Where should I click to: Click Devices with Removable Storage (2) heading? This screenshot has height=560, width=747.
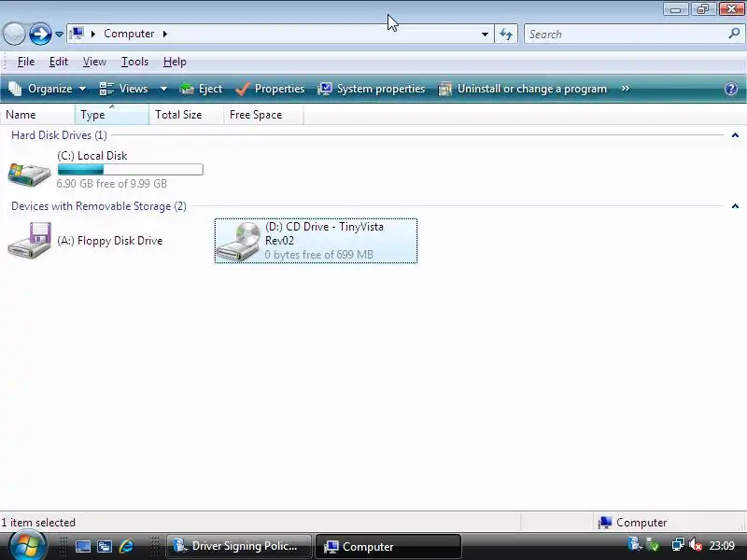pyautogui.click(x=99, y=206)
